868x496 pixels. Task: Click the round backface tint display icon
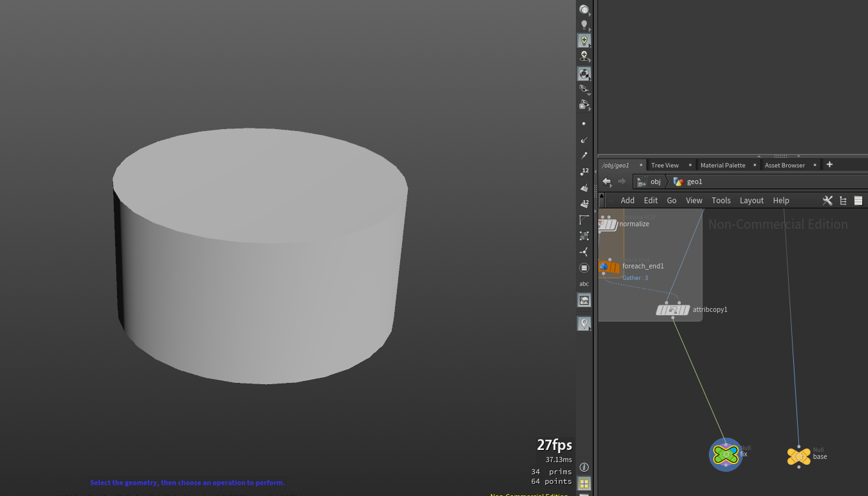point(584,268)
